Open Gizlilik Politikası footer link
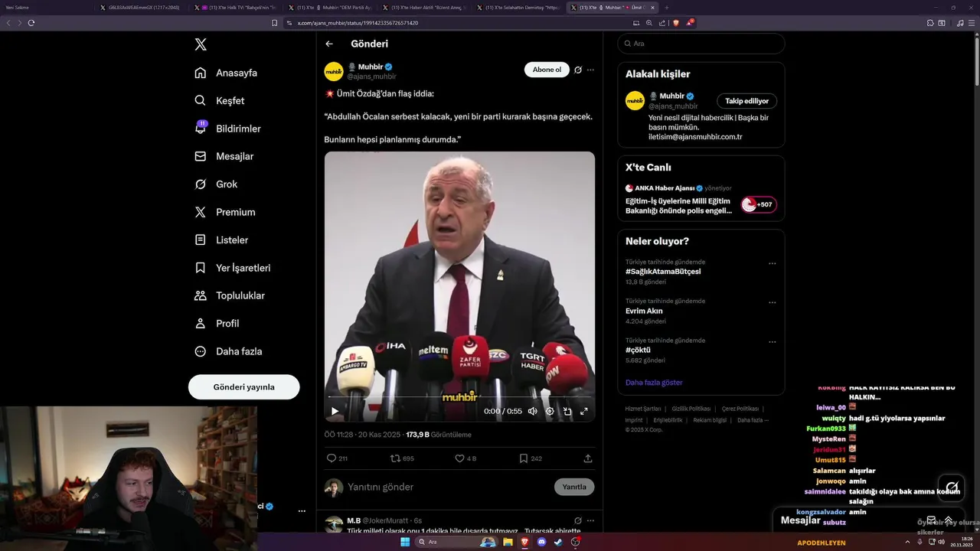 pyautogui.click(x=691, y=409)
